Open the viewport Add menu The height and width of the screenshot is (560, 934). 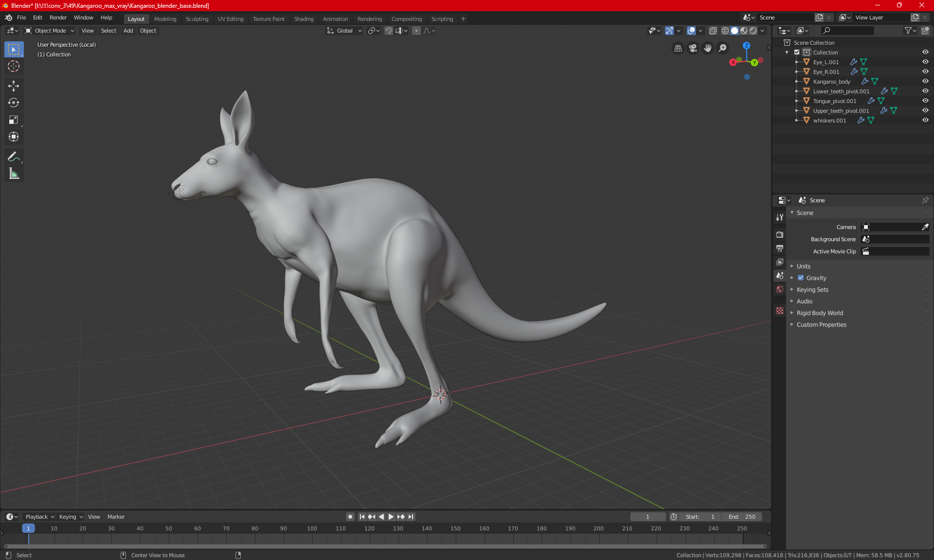point(128,31)
